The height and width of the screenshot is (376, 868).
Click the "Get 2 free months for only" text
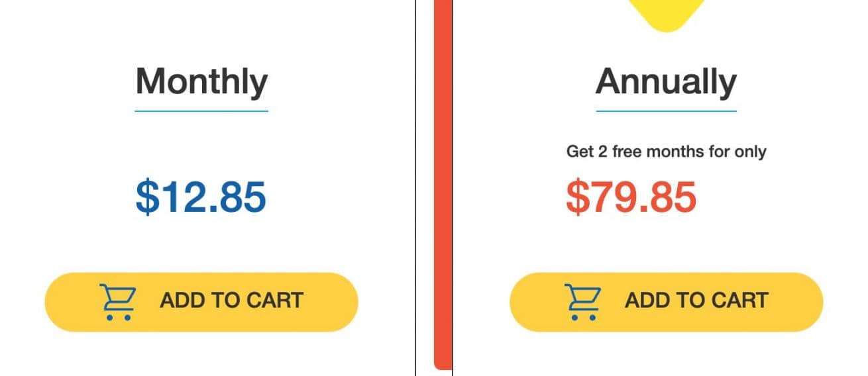coord(666,152)
